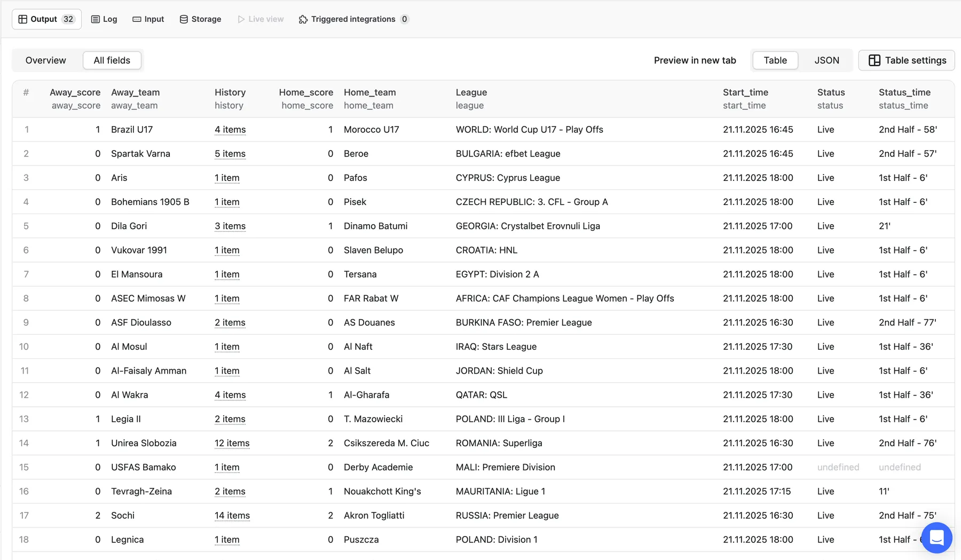
Task: Switch output view to JSON
Action: click(x=826, y=60)
